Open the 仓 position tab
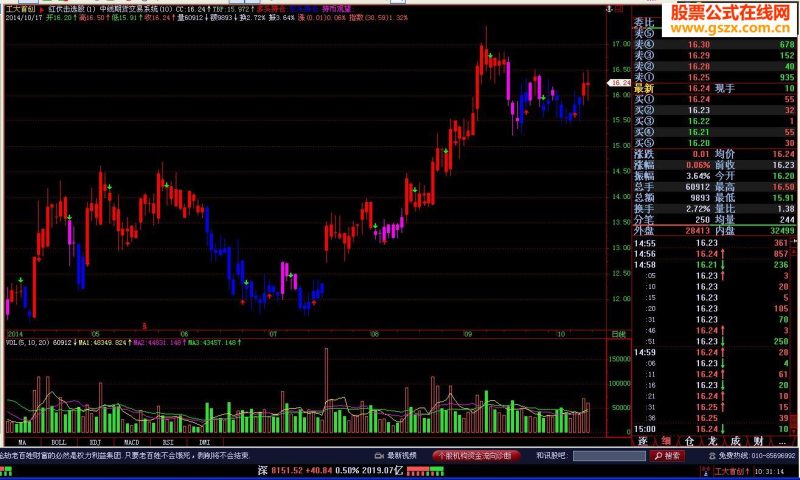The image size is (800, 480). pyautogui.click(x=689, y=441)
